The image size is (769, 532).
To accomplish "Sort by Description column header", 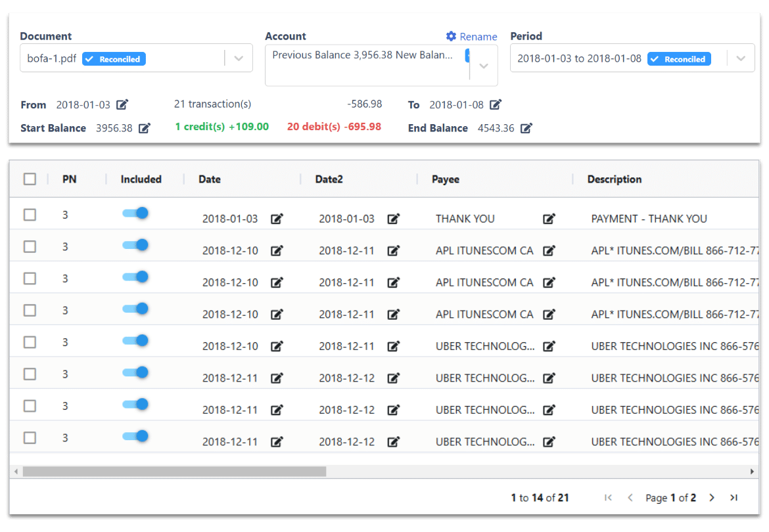I will (x=614, y=179).
